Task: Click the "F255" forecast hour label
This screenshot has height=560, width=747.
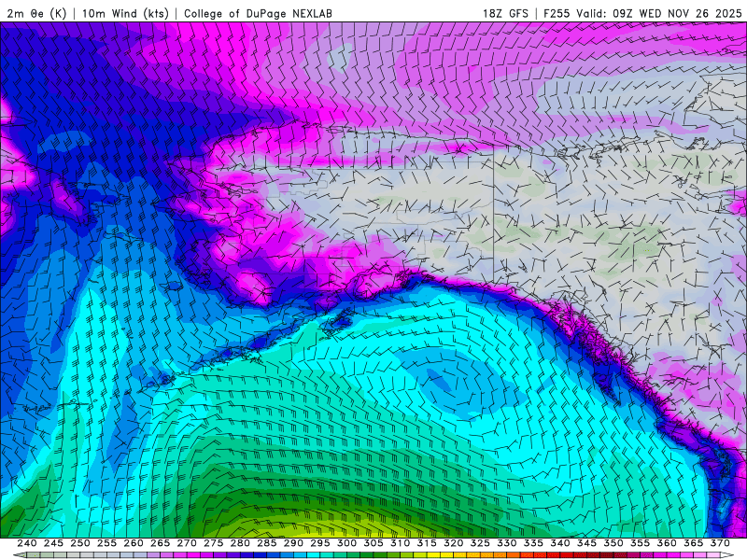Action: (557, 13)
